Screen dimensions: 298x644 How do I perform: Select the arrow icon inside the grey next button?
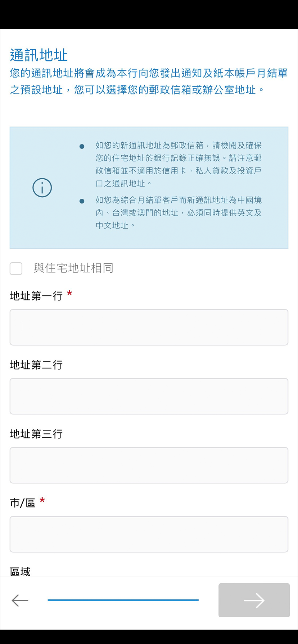254,600
